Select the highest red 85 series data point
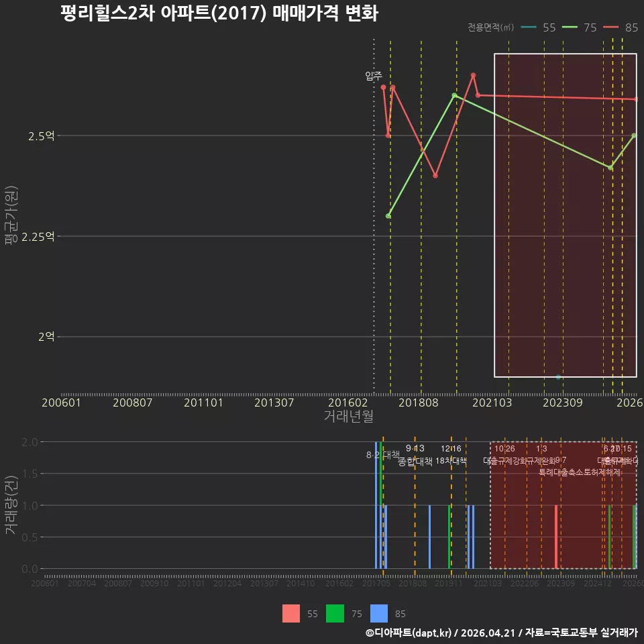This screenshot has width=644, height=644. (x=473, y=75)
